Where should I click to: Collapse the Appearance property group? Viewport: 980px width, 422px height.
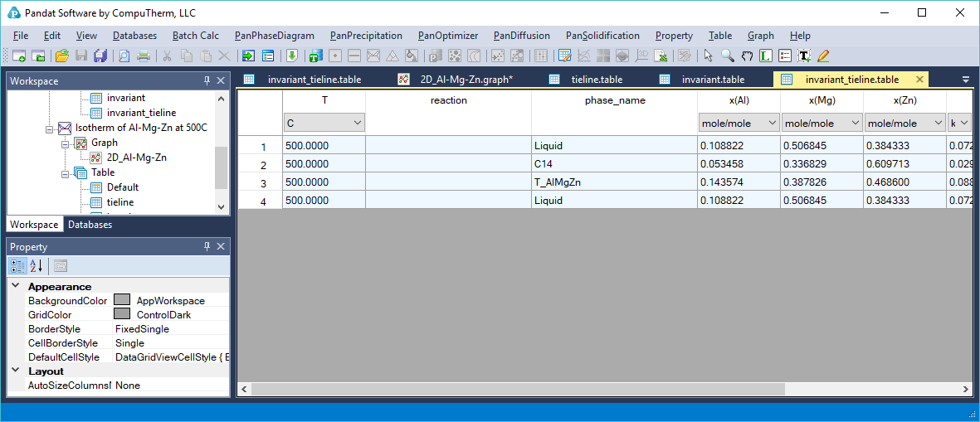[x=15, y=287]
